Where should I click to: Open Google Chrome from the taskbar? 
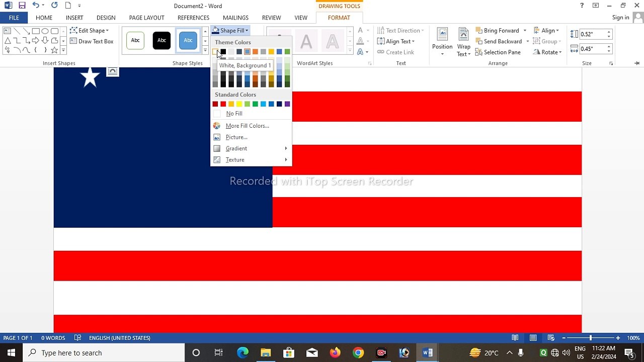click(358, 352)
